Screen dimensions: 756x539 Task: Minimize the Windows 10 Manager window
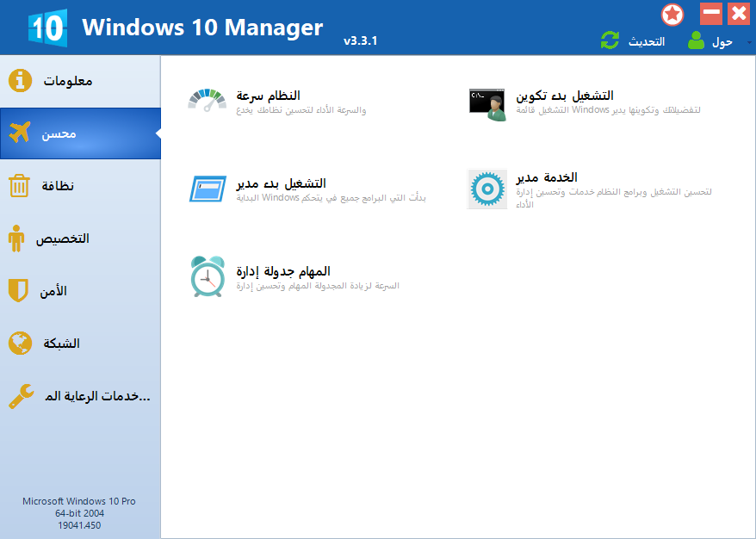[711, 14]
